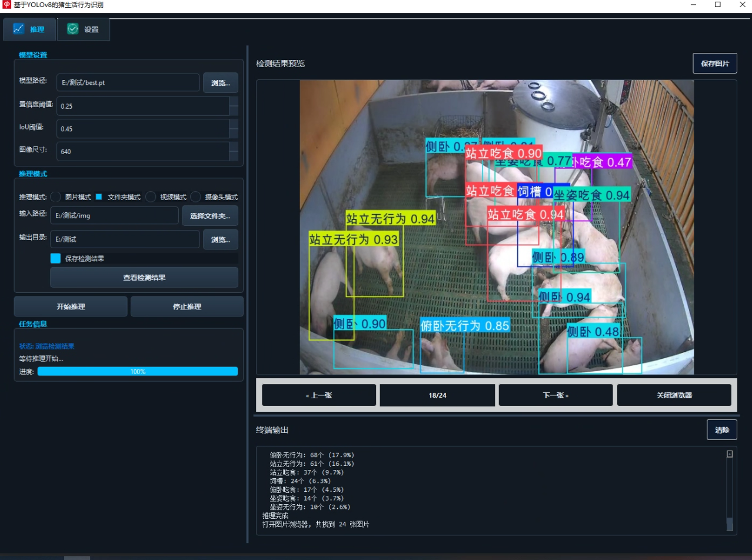The width and height of the screenshot is (752, 560).
Task: Go to previous image 上一张
Action: click(x=319, y=395)
